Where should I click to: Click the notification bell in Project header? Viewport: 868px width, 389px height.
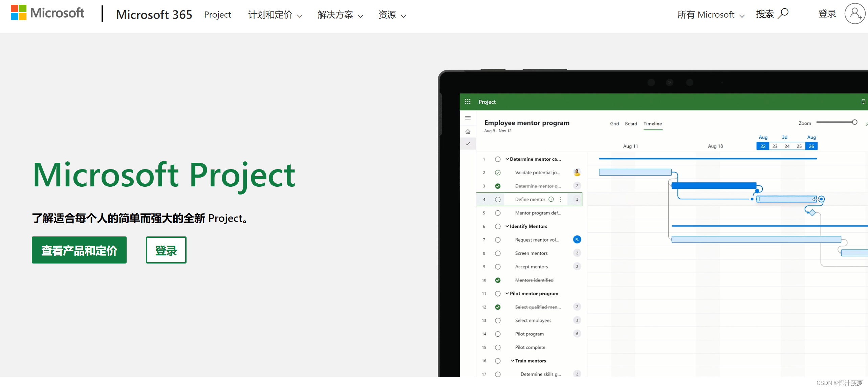coord(863,101)
